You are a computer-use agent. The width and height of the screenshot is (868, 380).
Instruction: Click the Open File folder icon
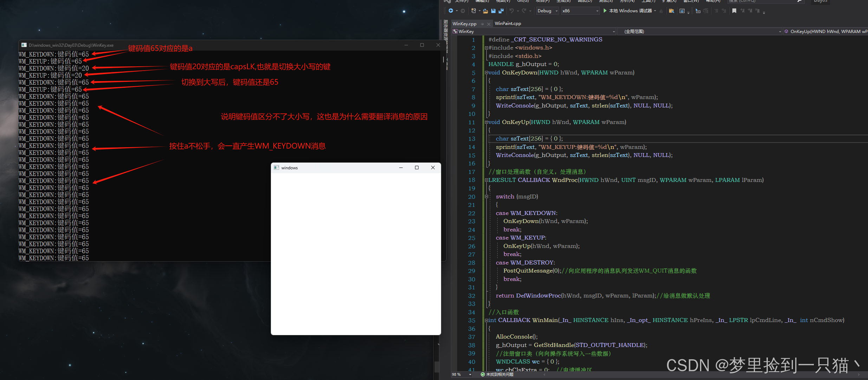click(486, 11)
